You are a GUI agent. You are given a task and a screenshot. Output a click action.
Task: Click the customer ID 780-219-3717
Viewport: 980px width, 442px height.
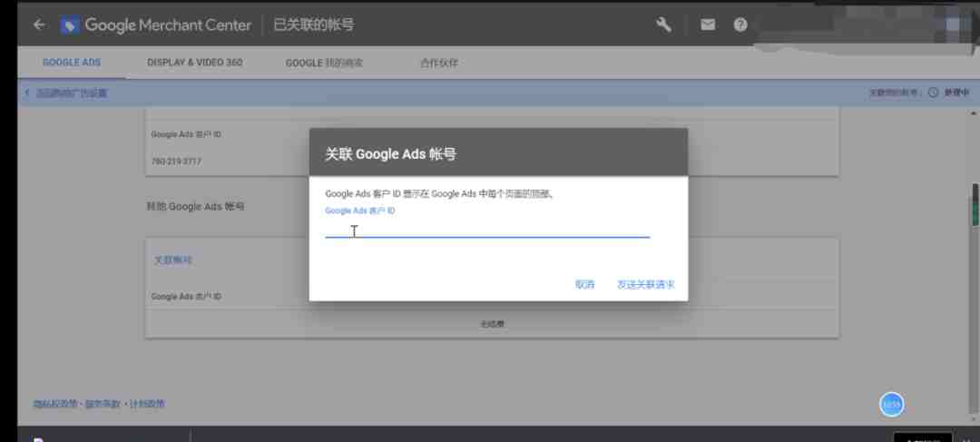(x=176, y=162)
